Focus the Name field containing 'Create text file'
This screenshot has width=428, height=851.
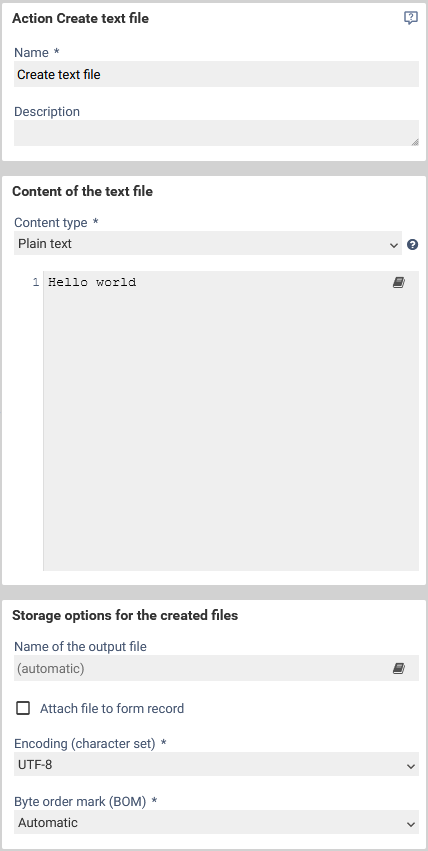coord(216,74)
